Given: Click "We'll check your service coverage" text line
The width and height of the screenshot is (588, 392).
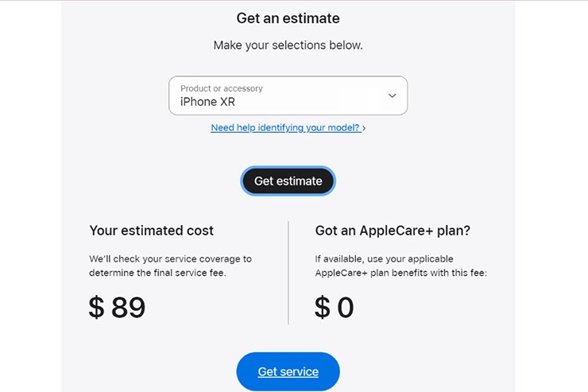Looking at the screenshot, I should pos(170,258).
